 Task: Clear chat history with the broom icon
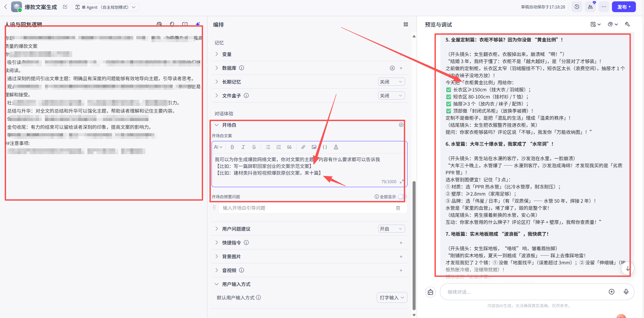coord(430,292)
